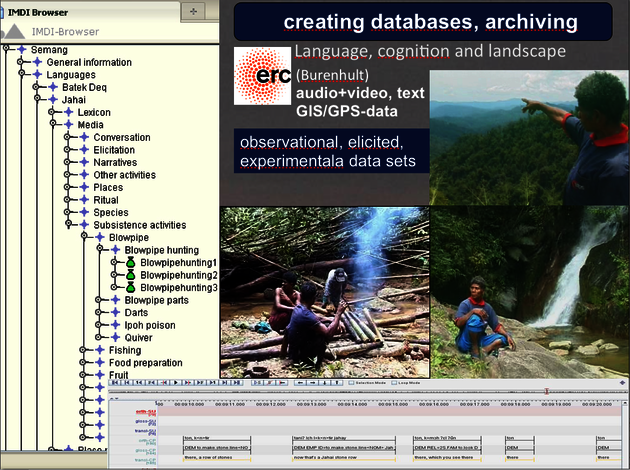The width and height of the screenshot is (630, 470).
Task: Click the go to begin of media button
Action: coord(114,383)
